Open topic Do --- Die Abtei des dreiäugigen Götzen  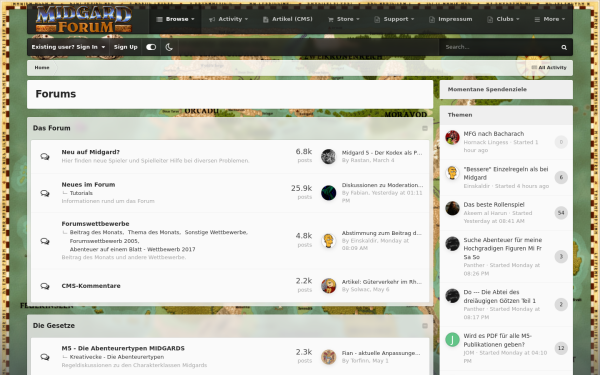[499, 296]
